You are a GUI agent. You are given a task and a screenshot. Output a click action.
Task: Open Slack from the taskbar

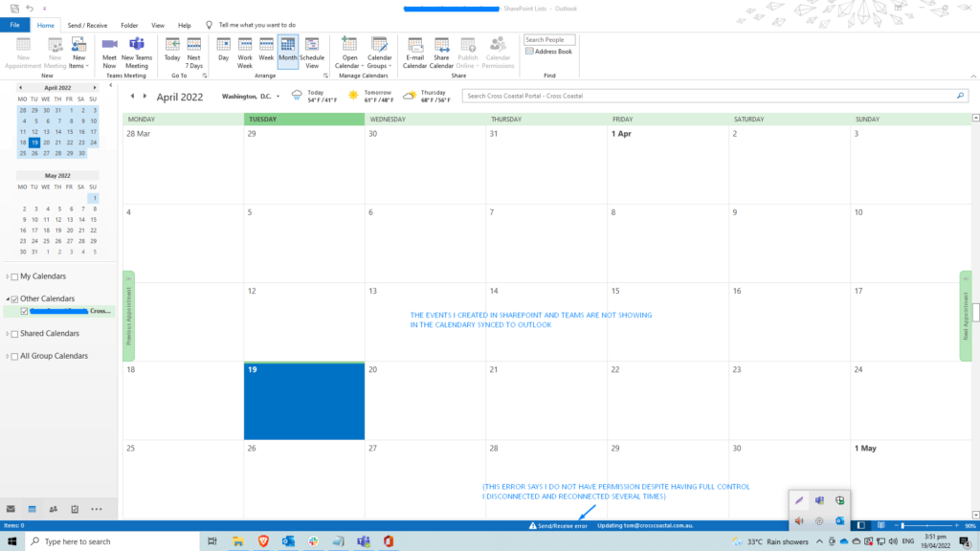[x=313, y=541]
